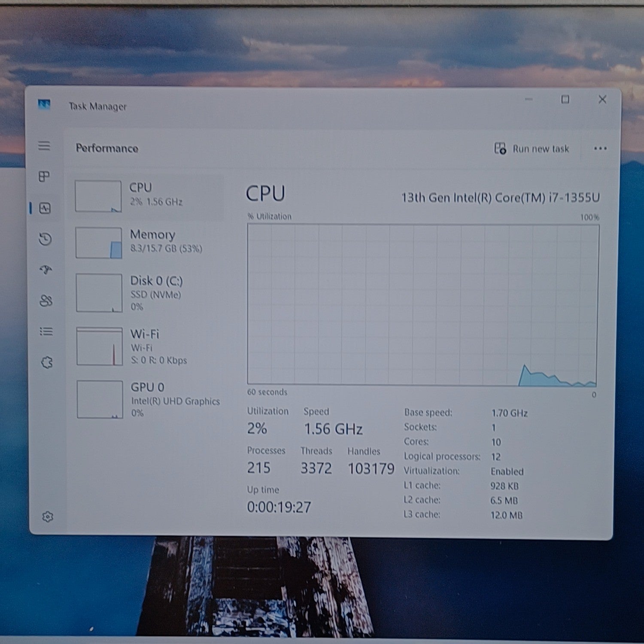Click the 60 seconds graph label

(267, 392)
